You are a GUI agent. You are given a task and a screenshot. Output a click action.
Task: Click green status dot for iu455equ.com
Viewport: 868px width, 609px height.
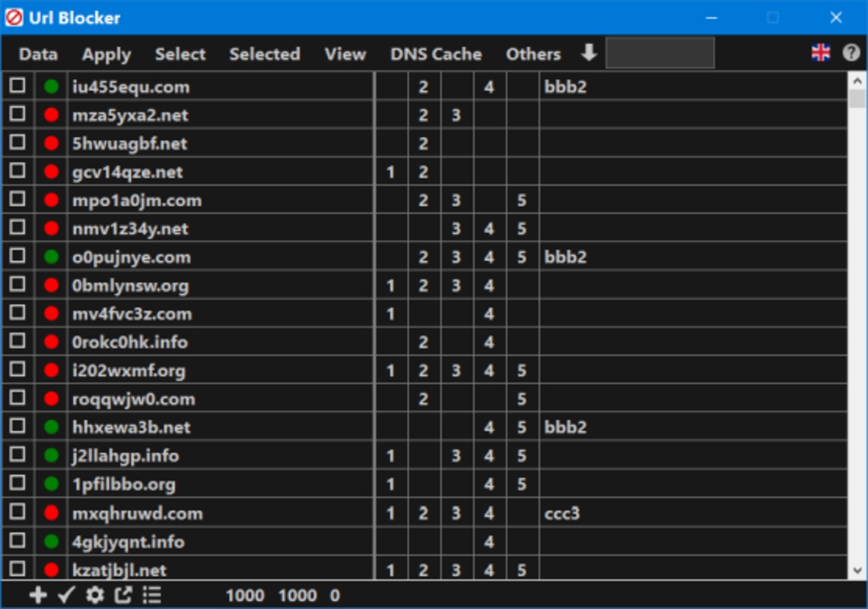click(52, 87)
